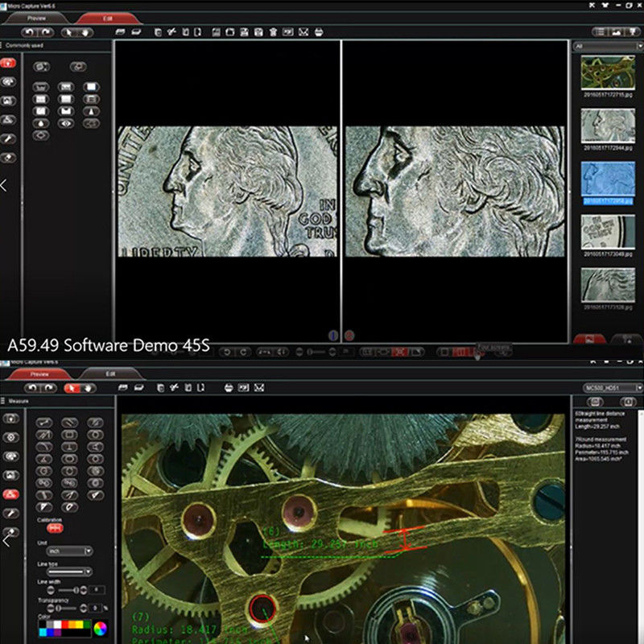Viewport: 644px width, 644px height.
Task: Increase Transparency with plus stepper
Action: 84,608
